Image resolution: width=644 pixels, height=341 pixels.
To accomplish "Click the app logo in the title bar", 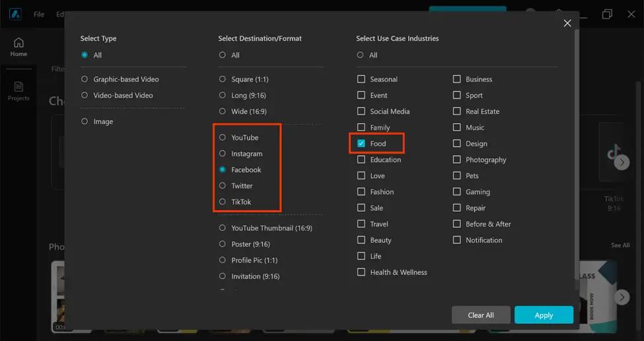I will (x=15, y=14).
